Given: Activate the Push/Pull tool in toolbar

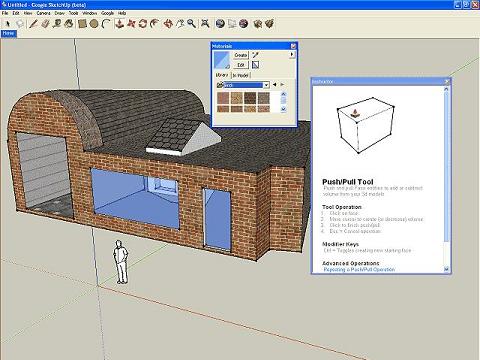Looking at the screenshot, I should (119, 24).
